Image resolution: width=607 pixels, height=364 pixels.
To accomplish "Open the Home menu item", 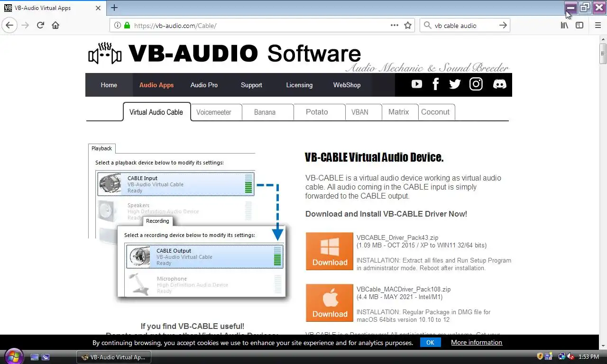I will click(x=109, y=85).
